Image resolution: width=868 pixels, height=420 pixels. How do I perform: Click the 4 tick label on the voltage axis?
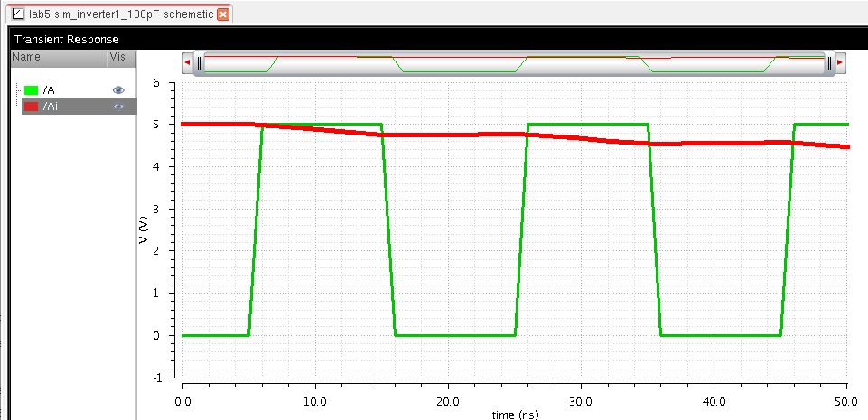pyautogui.click(x=156, y=166)
